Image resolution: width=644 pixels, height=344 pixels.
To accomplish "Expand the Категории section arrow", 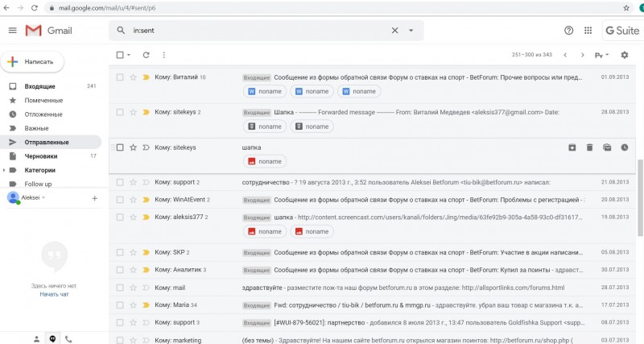I will click(x=4, y=170).
